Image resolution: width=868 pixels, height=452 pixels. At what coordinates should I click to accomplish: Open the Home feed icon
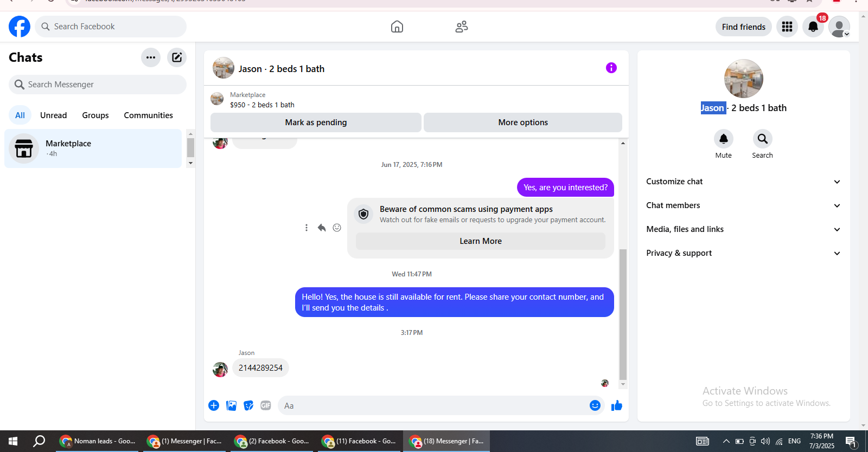coord(397,27)
